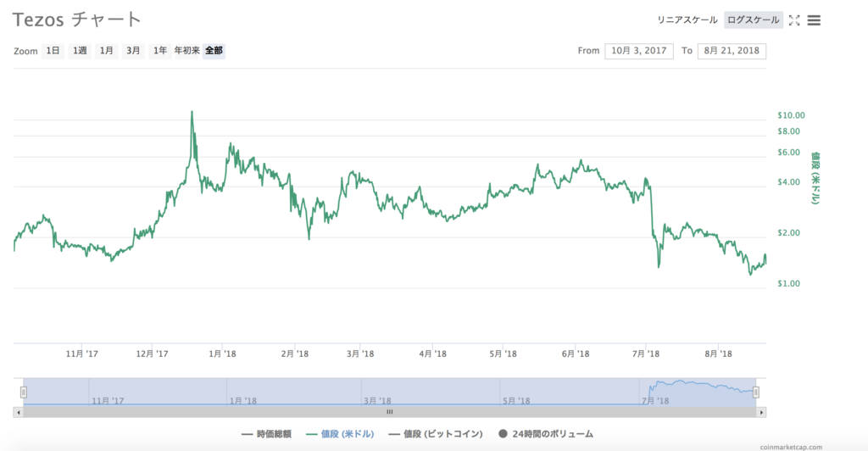
Task: Click the $10.00 axis label
Action: [x=791, y=115]
